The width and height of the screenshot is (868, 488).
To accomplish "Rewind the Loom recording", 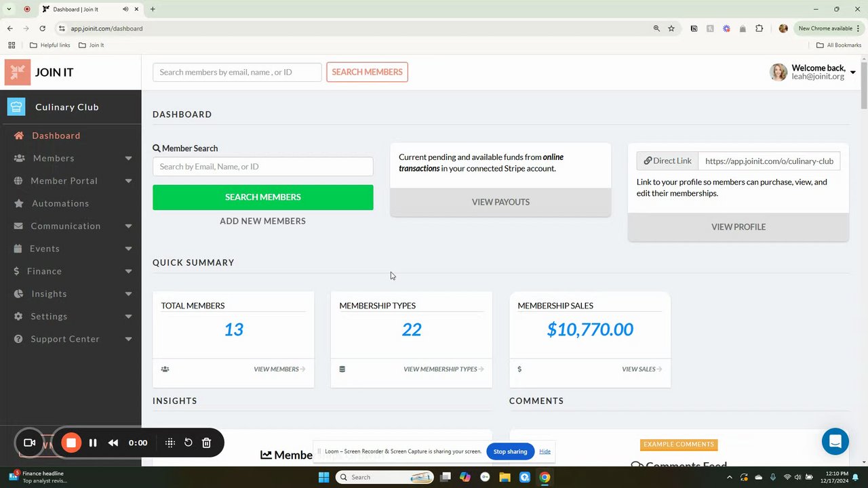I will pos(113,443).
